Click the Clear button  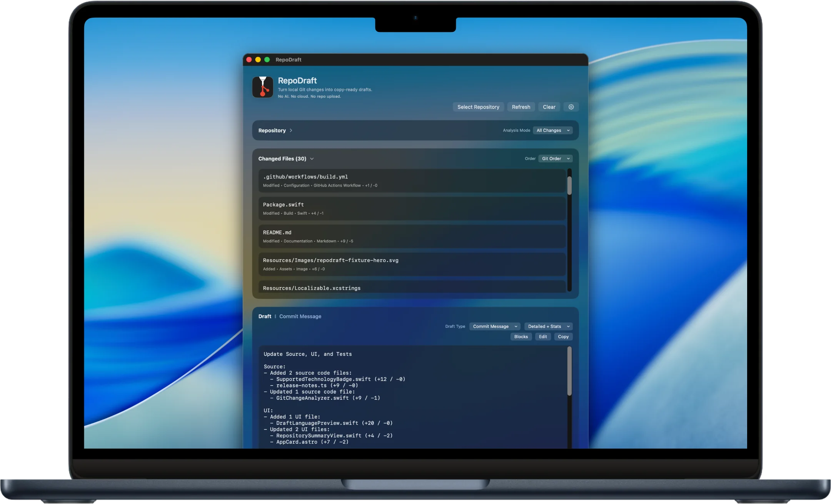click(549, 107)
